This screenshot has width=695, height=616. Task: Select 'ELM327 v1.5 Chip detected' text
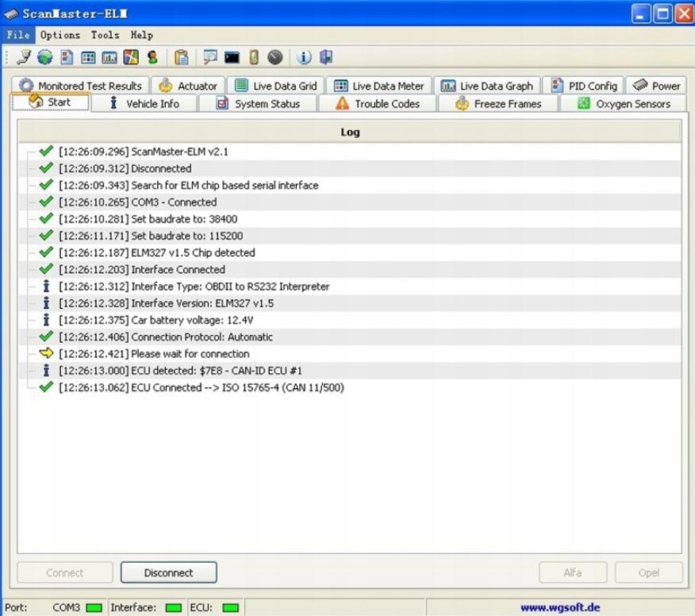pos(193,252)
